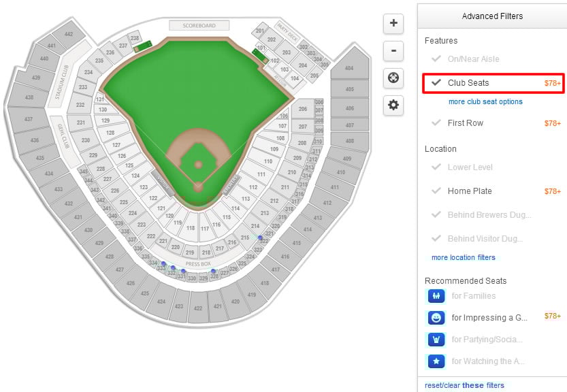Open map settings gear icon
The width and height of the screenshot is (567, 392).
[393, 105]
